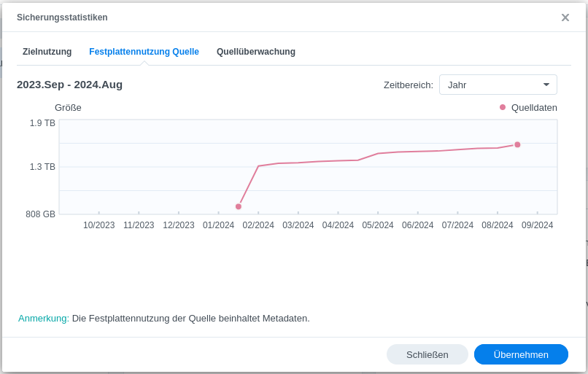Toggle the Quelldaten legend marker
Viewport: 588px width, 374px height.
click(503, 108)
